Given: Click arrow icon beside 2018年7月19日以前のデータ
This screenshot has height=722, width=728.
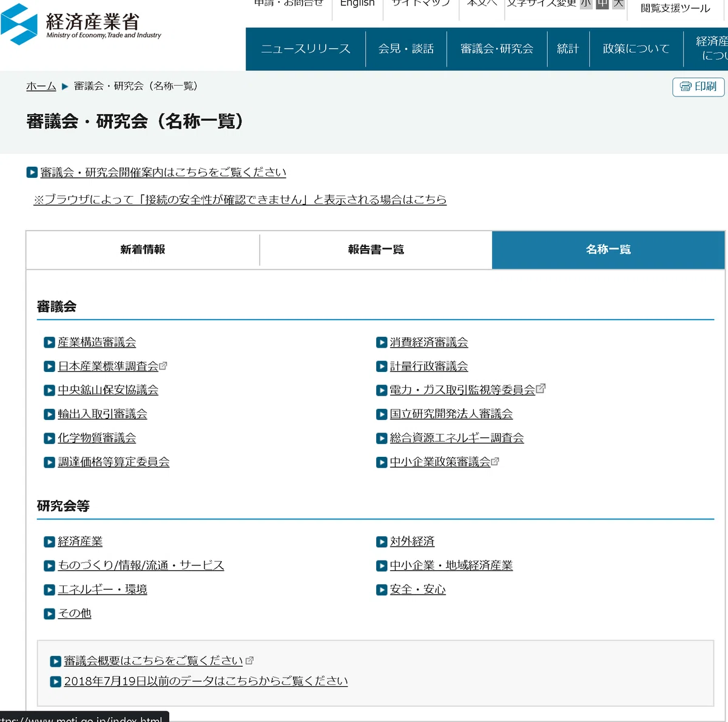Looking at the screenshot, I should pos(55,682).
